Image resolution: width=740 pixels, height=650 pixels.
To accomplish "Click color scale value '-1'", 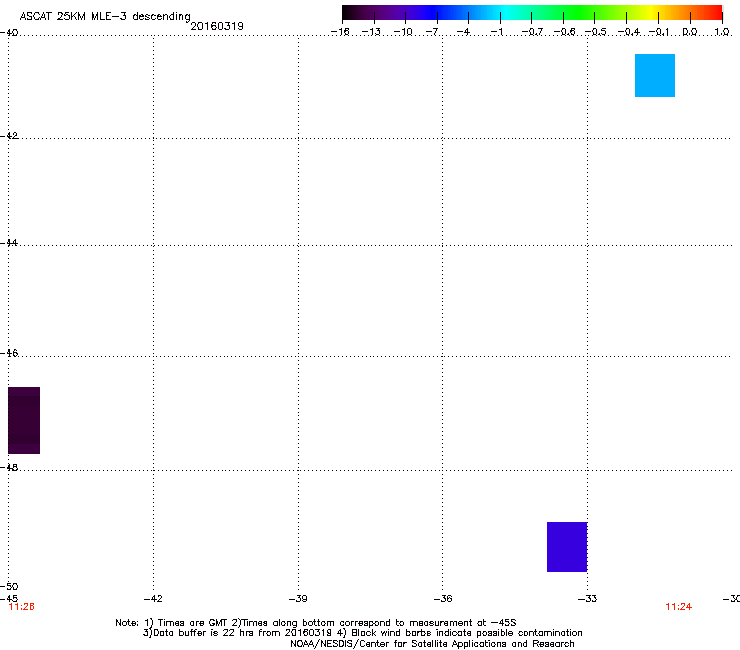I will pyautogui.click(x=497, y=32).
